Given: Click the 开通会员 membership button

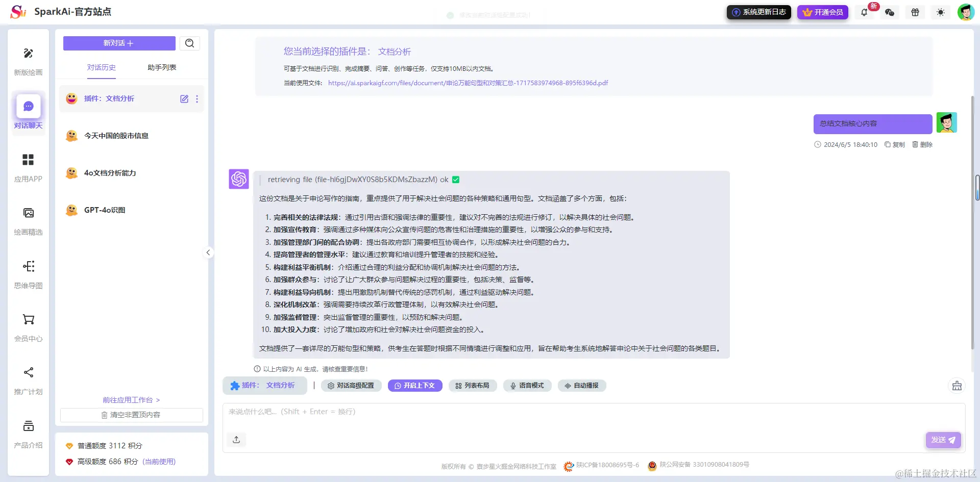Looking at the screenshot, I should click(822, 12).
